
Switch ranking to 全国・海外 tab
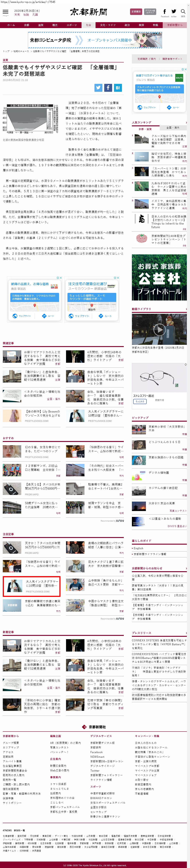pos(173,128)
